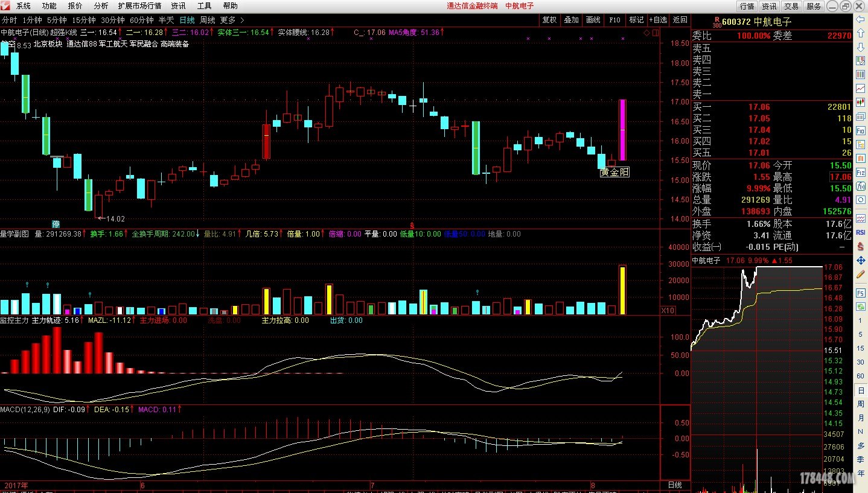Click the F10 button in the chart toolbar
Screen dimensions: 868x493
tap(614, 20)
